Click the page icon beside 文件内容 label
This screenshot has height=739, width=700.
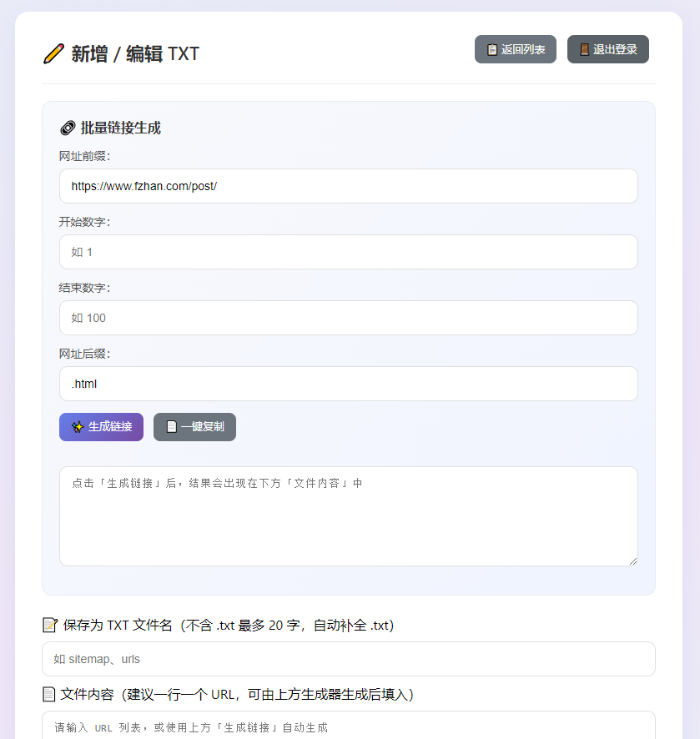click(x=49, y=694)
